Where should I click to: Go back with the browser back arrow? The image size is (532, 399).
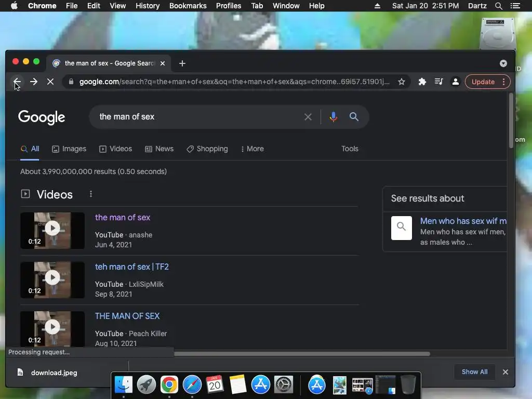tap(17, 82)
